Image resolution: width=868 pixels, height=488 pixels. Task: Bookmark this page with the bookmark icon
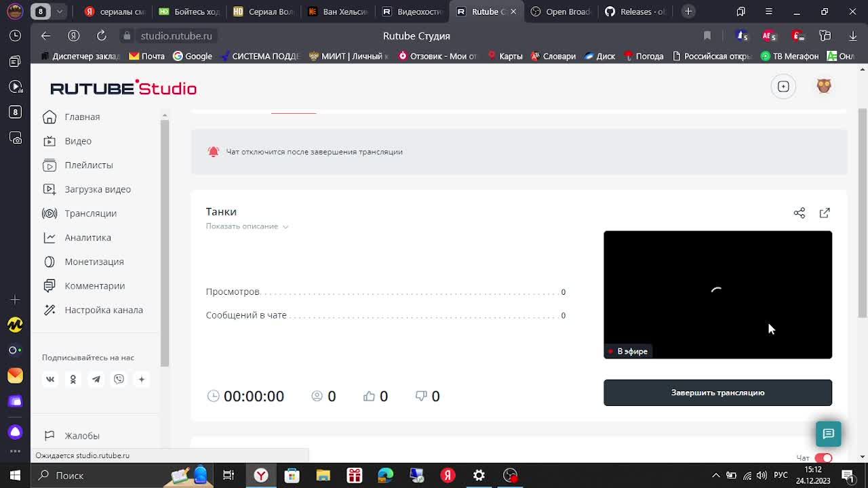coord(707,36)
